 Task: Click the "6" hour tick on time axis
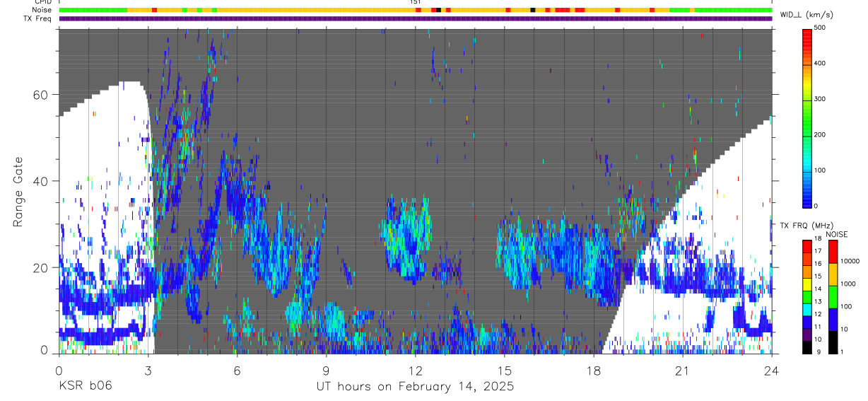coord(237,370)
